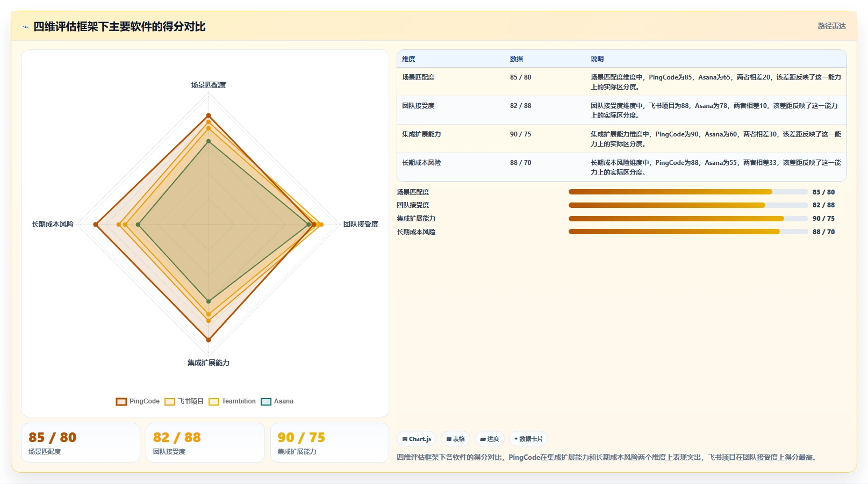Click the 82 / 88 value in table

pyautogui.click(x=520, y=106)
